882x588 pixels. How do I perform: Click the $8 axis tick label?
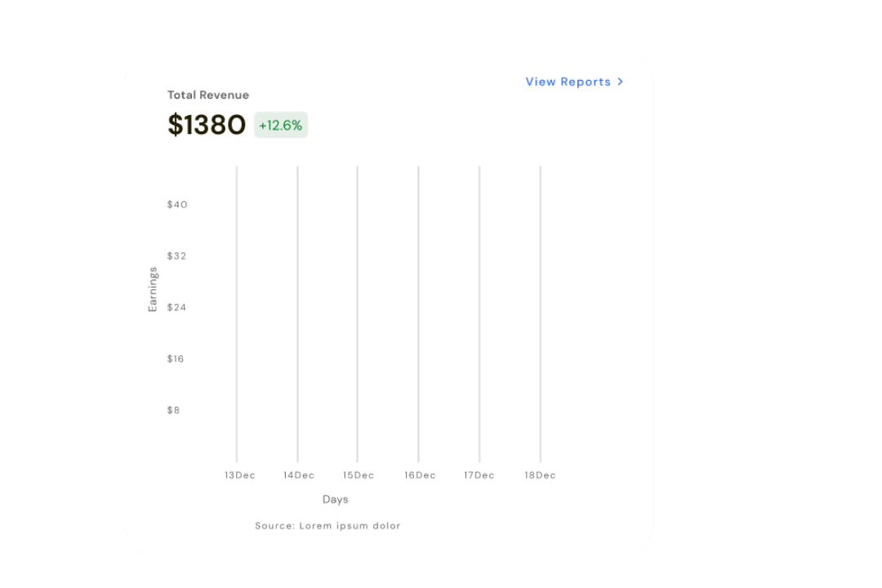(x=173, y=410)
